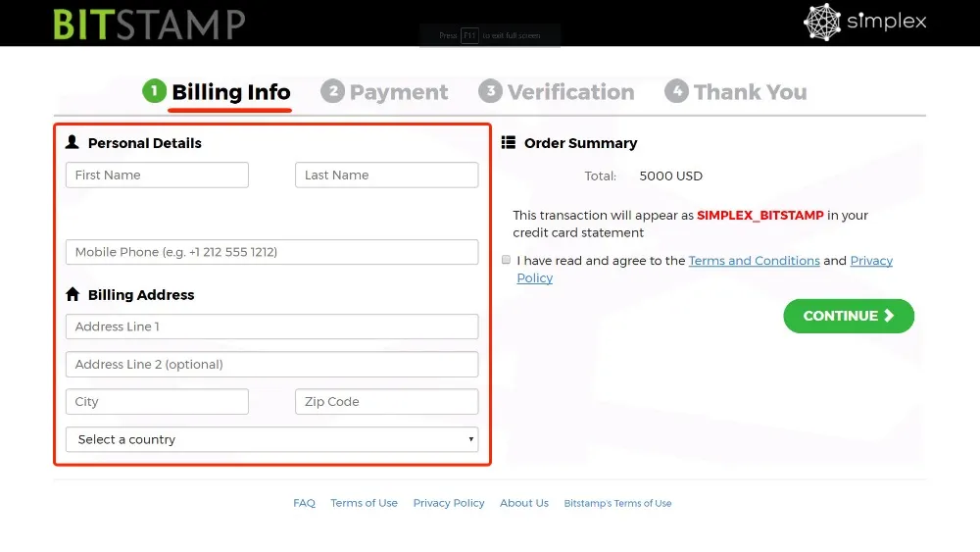Open the Select a country dropdown
The height and width of the screenshot is (552, 980).
271,439
